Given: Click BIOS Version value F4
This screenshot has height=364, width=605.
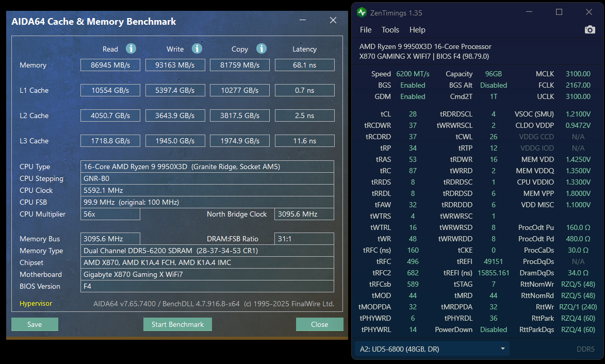Looking at the screenshot, I should click(x=207, y=287).
